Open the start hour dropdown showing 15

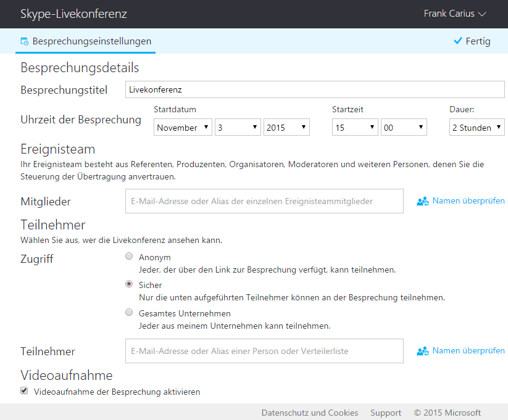(x=355, y=127)
